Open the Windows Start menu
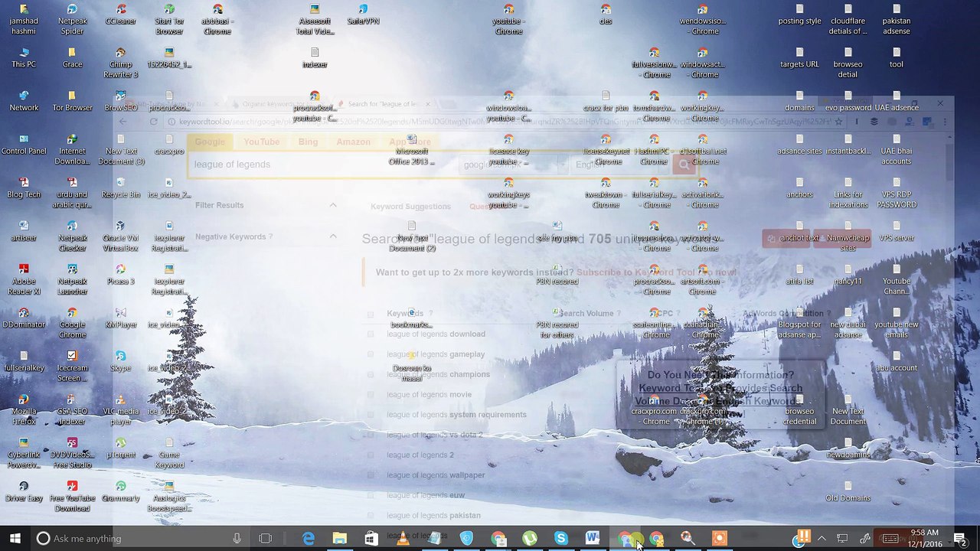This screenshot has width=980, height=551. pyautogui.click(x=15, y=539)
